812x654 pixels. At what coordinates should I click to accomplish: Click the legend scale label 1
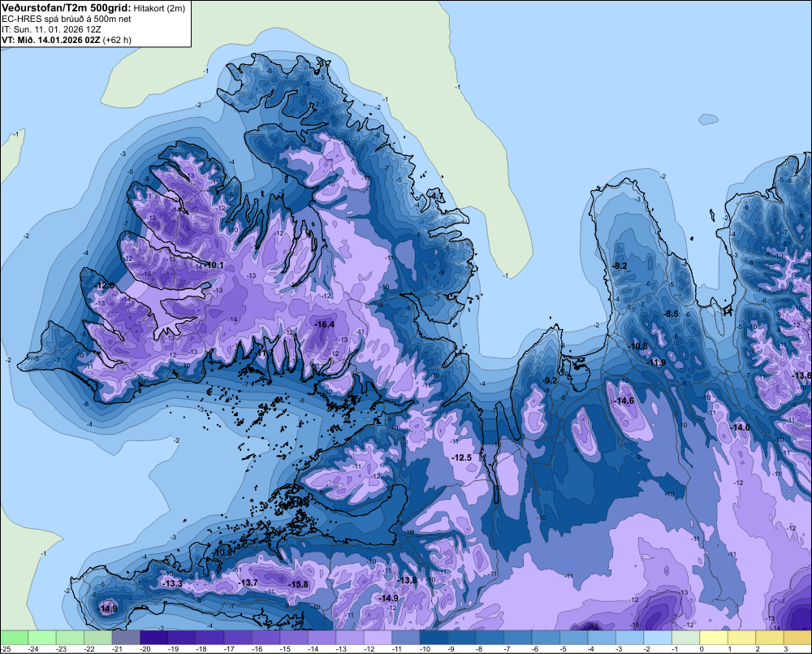[x=730, y=649]
